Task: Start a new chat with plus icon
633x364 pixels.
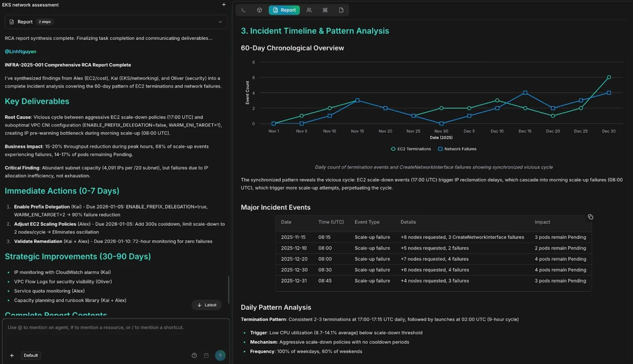Action: point(224,5)
